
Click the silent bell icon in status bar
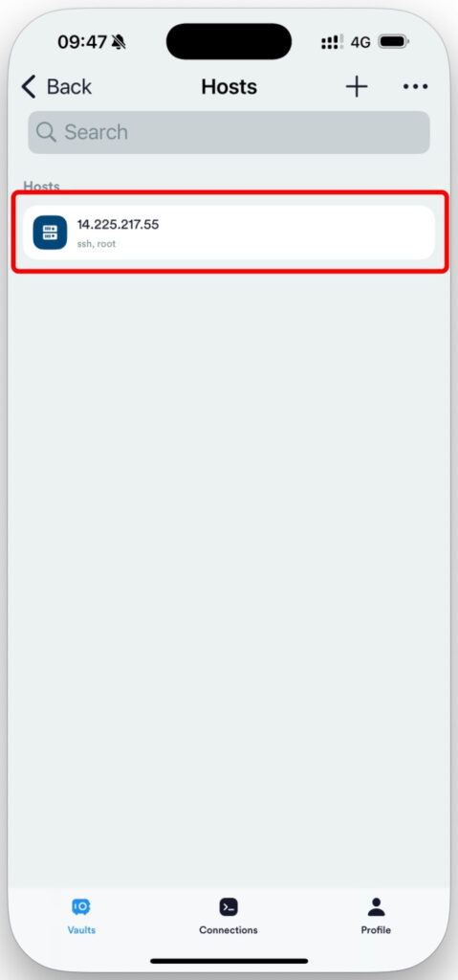coord(119,42)
